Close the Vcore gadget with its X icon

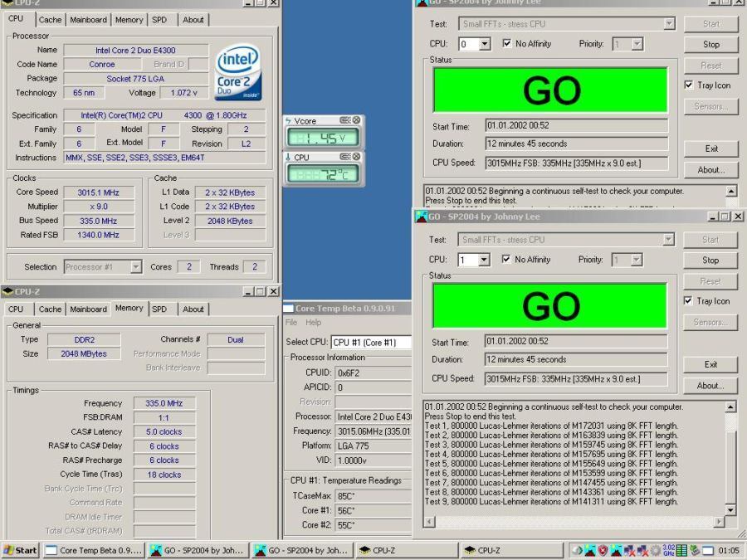(356, 120)
